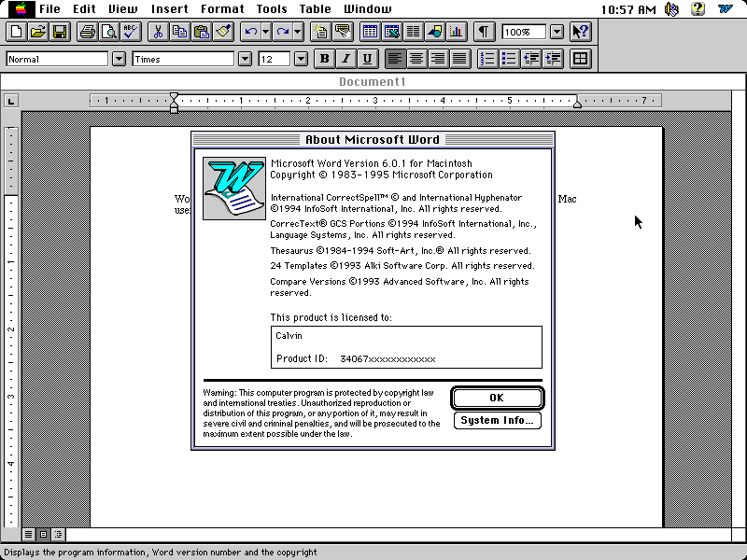Click inside the Style name field

[x=57, y=59]
